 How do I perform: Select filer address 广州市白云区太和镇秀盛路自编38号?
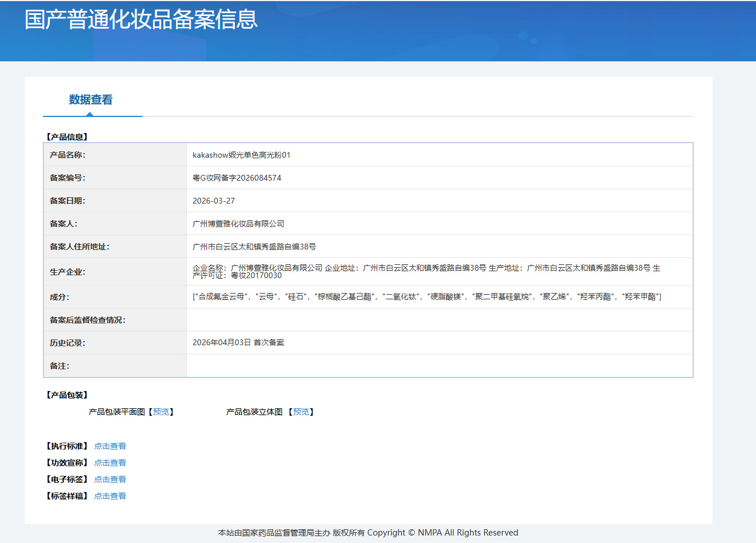tap(254, 247)
